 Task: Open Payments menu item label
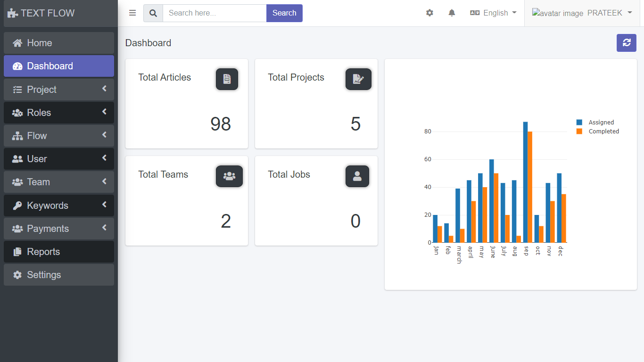[48, 229]
